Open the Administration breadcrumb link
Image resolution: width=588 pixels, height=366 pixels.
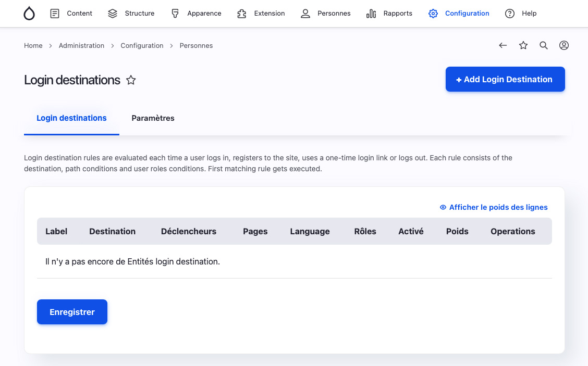coord(81,45)
